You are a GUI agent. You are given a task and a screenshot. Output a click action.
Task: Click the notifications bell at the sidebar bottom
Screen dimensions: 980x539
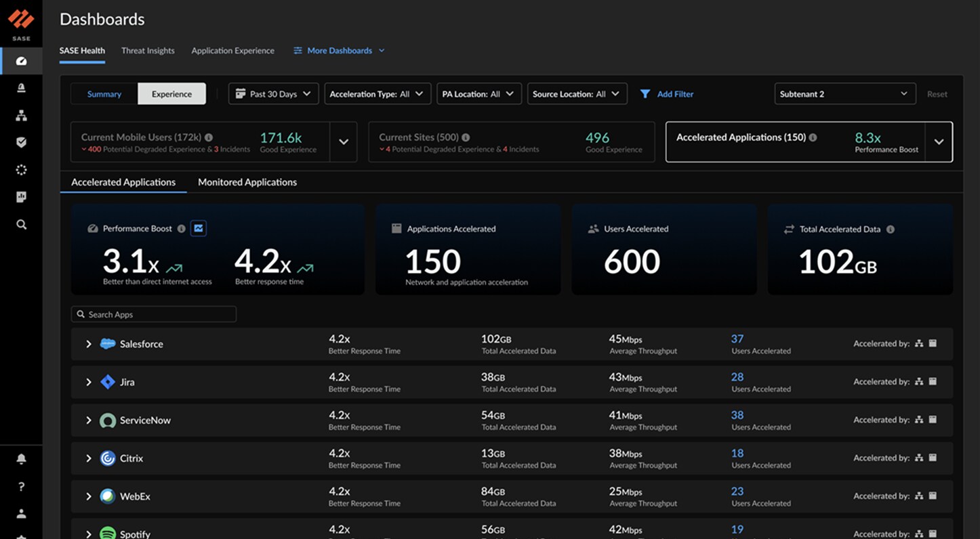(21, 458)
